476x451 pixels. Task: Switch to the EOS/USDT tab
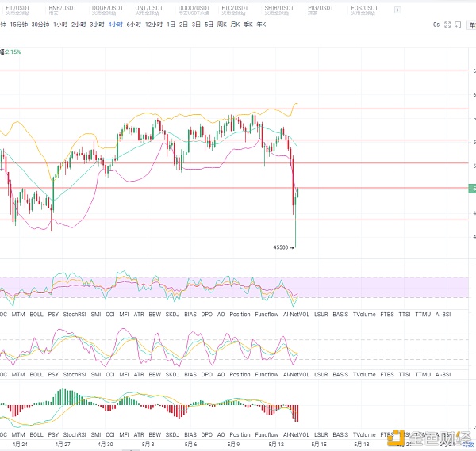point(364,7)
